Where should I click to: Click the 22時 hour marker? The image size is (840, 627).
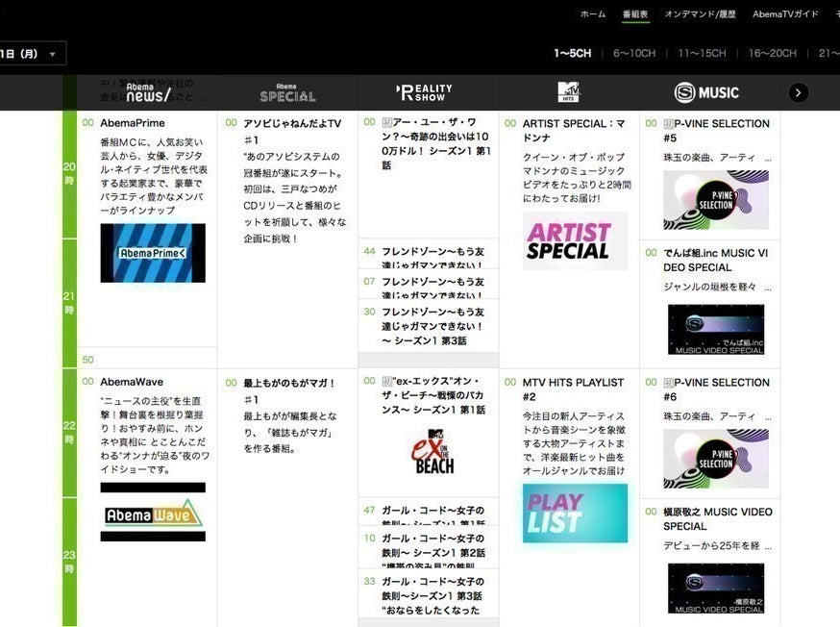coord(69,433)
